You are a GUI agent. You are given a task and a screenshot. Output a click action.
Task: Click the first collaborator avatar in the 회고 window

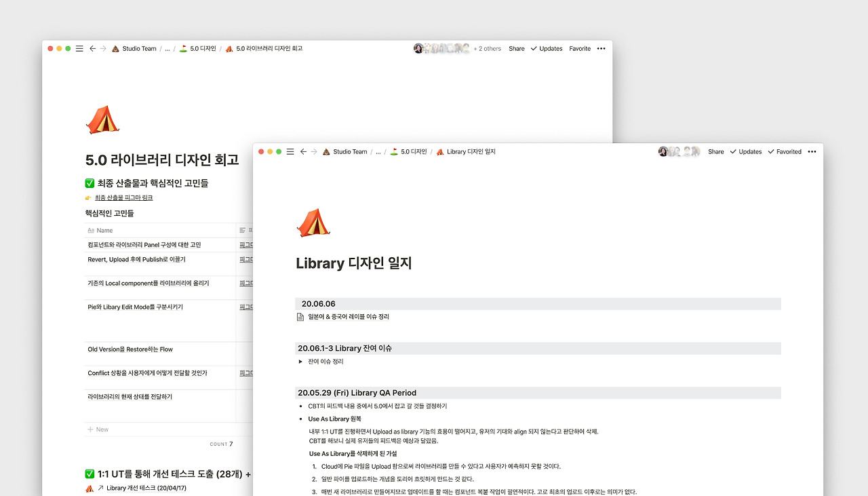tap(418, 49)
